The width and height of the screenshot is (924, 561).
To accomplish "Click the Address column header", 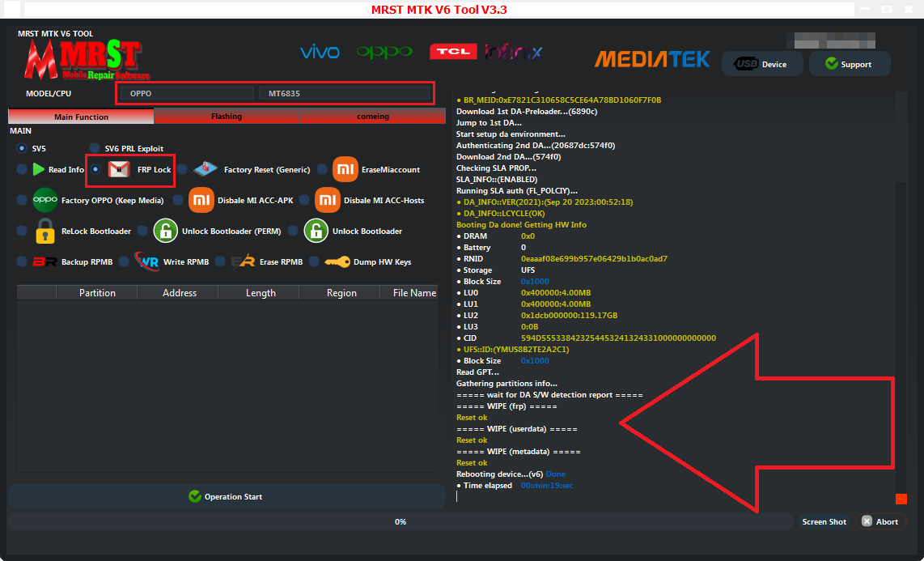I will [x=180, y=293].
